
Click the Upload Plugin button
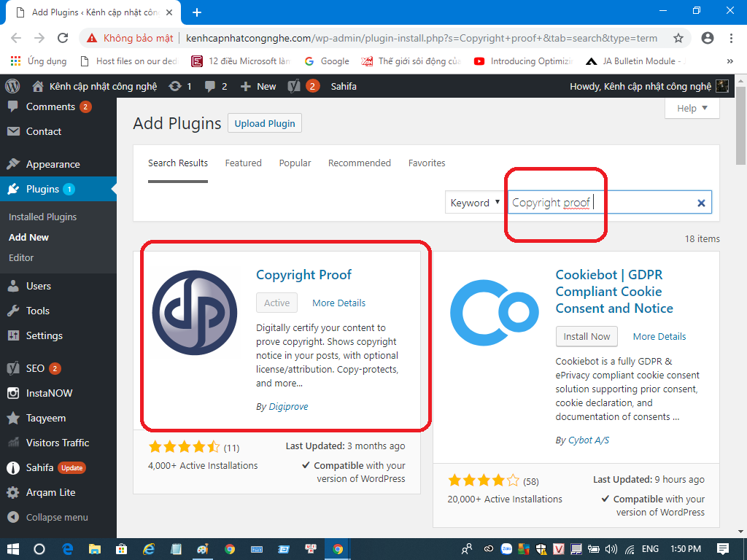[265, 123]
